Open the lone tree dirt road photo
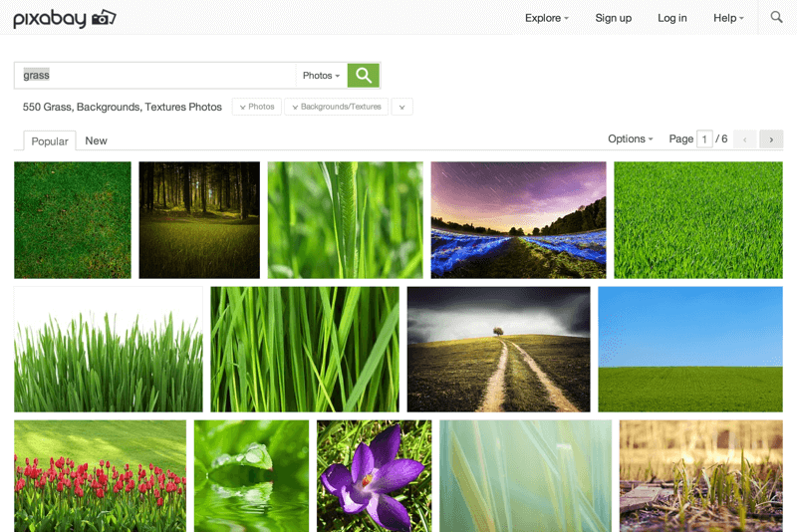This screenshot has height=532, width=797. pyautogui.click(x=499, y=349)
